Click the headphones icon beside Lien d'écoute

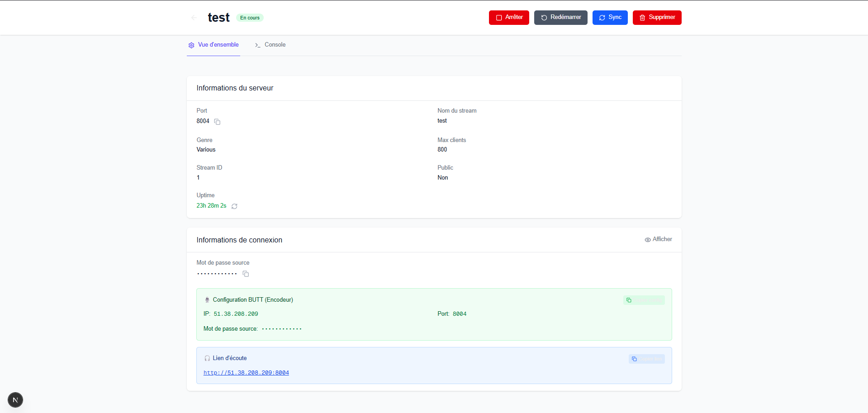click(207, 358)
